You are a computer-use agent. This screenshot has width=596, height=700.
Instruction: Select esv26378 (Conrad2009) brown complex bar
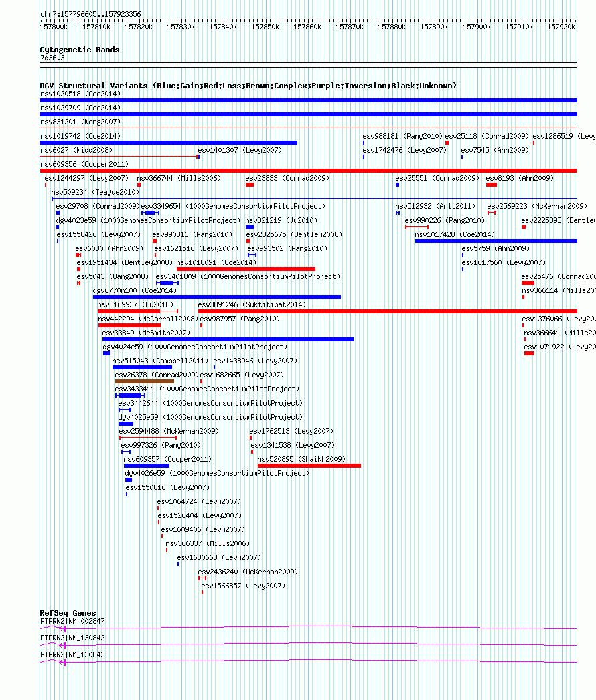click(x=145, y=381)
